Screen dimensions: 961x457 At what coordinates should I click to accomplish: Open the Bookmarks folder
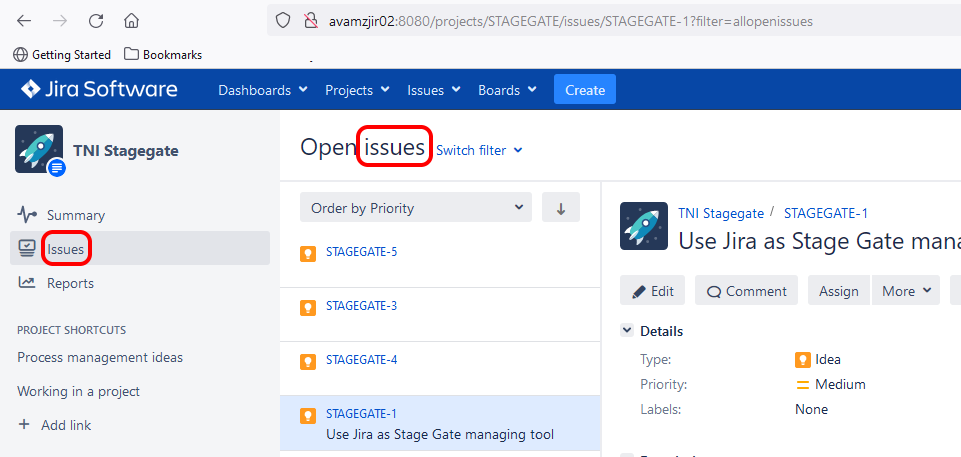(x=163, y=55)
